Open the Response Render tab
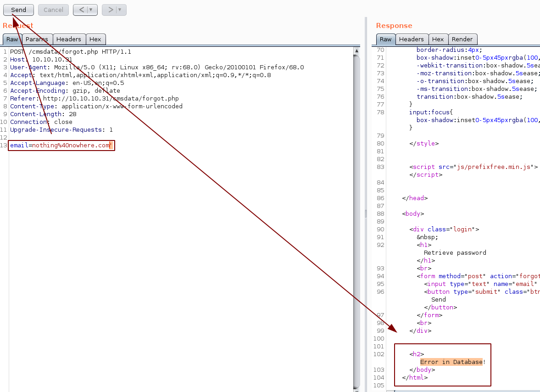The width and height of the screenshot is (540, 392). [462, 39]
